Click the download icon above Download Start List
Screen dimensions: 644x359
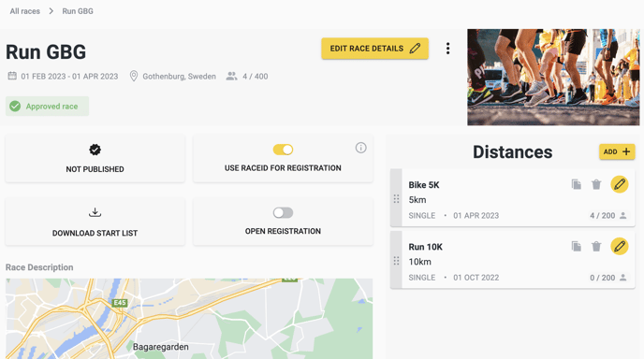pyautogui.click(x=95, y=212)
